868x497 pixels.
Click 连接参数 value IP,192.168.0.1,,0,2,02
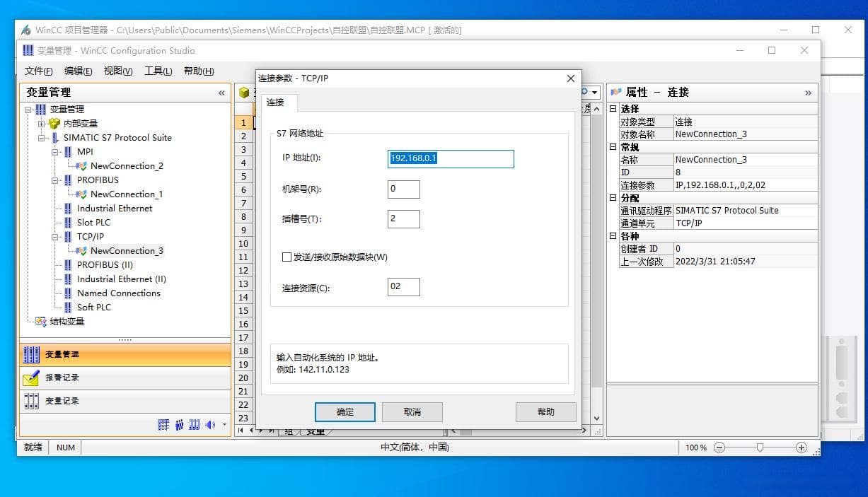tap(746, 185)
